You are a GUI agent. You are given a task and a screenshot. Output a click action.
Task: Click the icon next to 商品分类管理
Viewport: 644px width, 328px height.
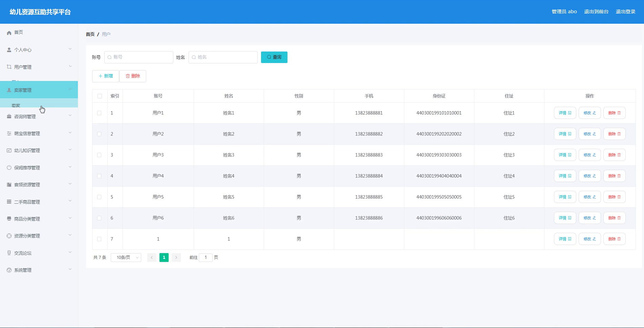tap(9, 219)
